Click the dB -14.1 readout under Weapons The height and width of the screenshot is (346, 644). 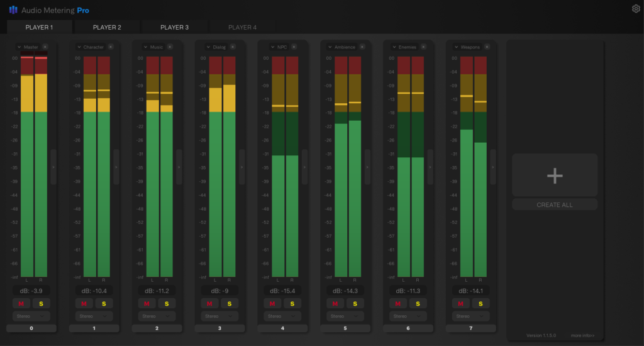coord(471,291)
